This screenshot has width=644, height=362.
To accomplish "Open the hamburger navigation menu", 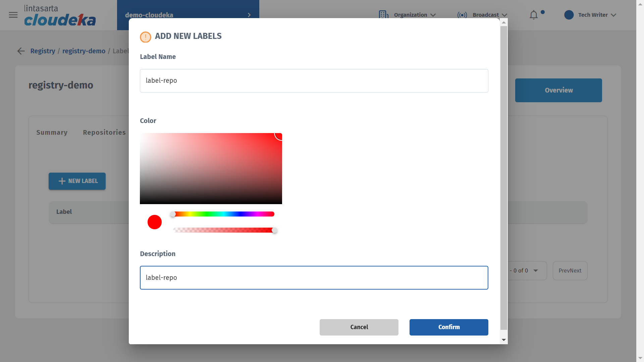I will 13,15.
